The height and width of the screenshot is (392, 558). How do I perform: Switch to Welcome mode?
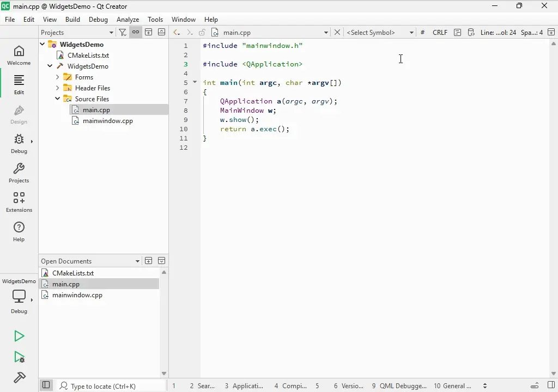tap(19, 55)
